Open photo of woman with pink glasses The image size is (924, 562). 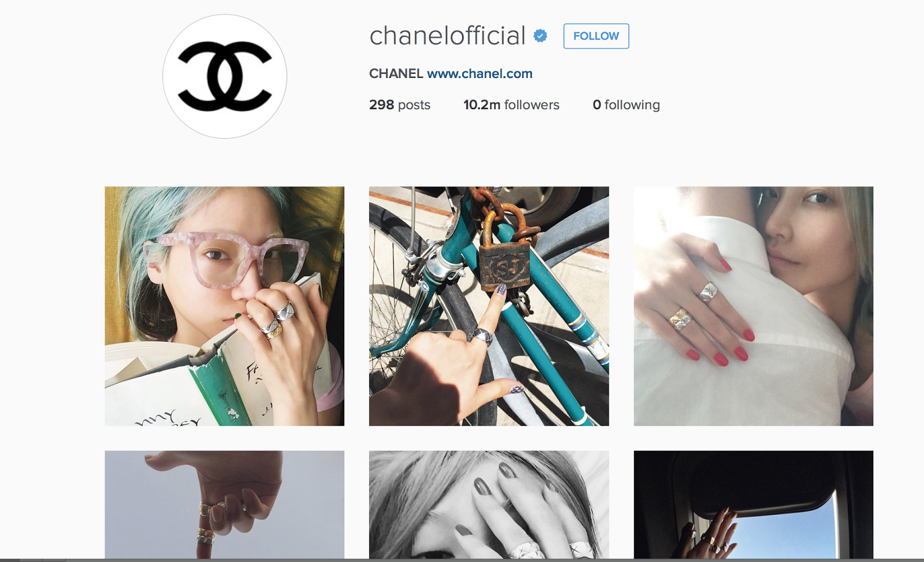click(x=225, y=306)
